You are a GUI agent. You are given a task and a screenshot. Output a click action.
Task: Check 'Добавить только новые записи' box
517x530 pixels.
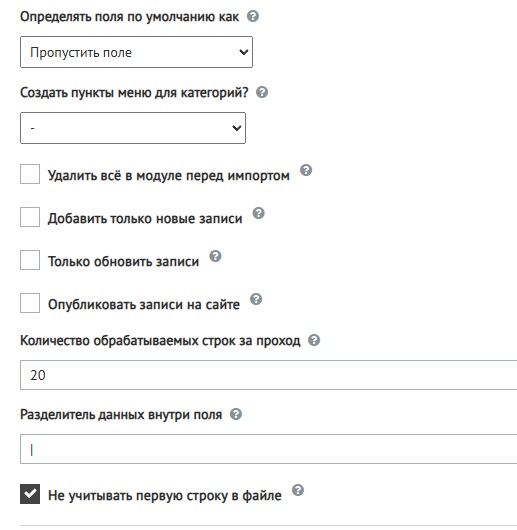[30, 217]
